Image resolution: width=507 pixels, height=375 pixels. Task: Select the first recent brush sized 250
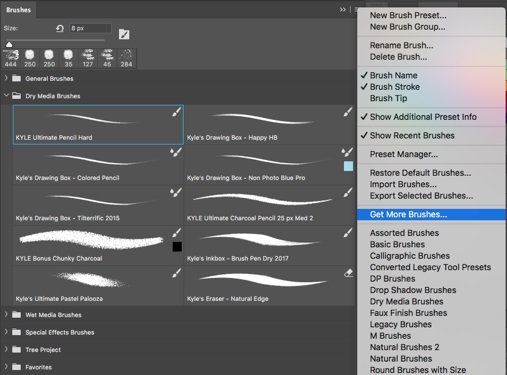point(30,58)
